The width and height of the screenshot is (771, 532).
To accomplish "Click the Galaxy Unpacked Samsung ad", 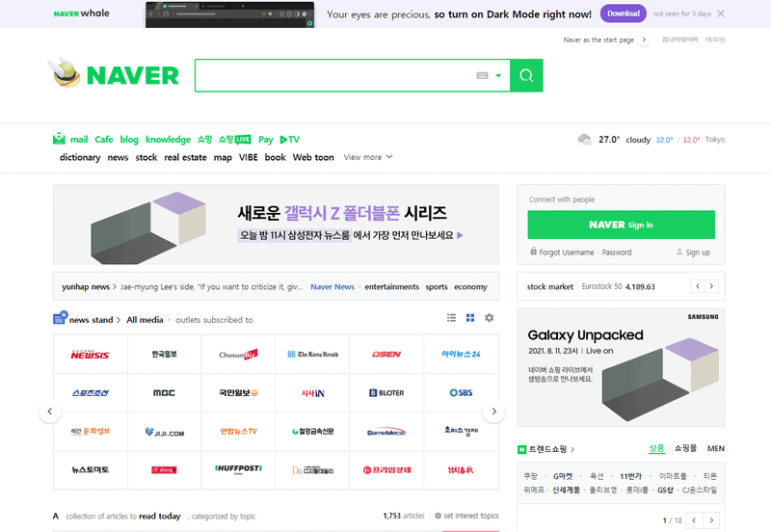I will (621, 367).
